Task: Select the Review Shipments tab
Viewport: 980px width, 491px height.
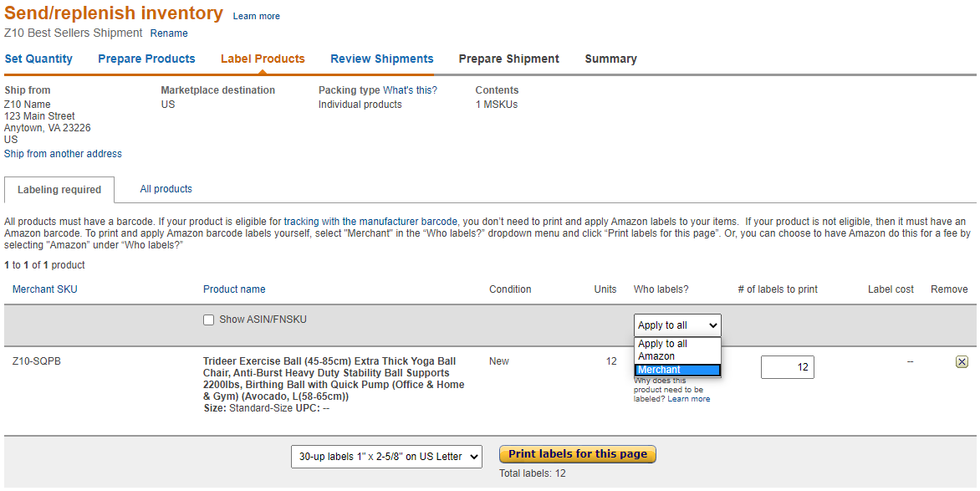Action: [x=381, y=59]
